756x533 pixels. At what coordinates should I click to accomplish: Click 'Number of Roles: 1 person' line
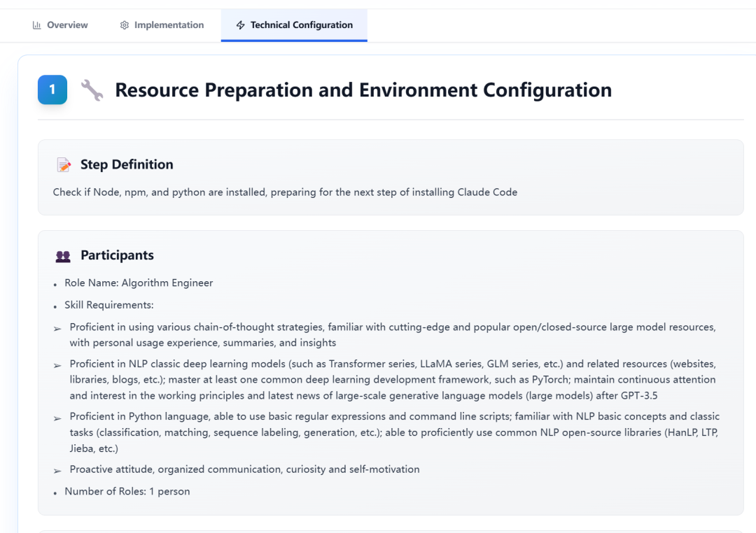click(127, 492)
